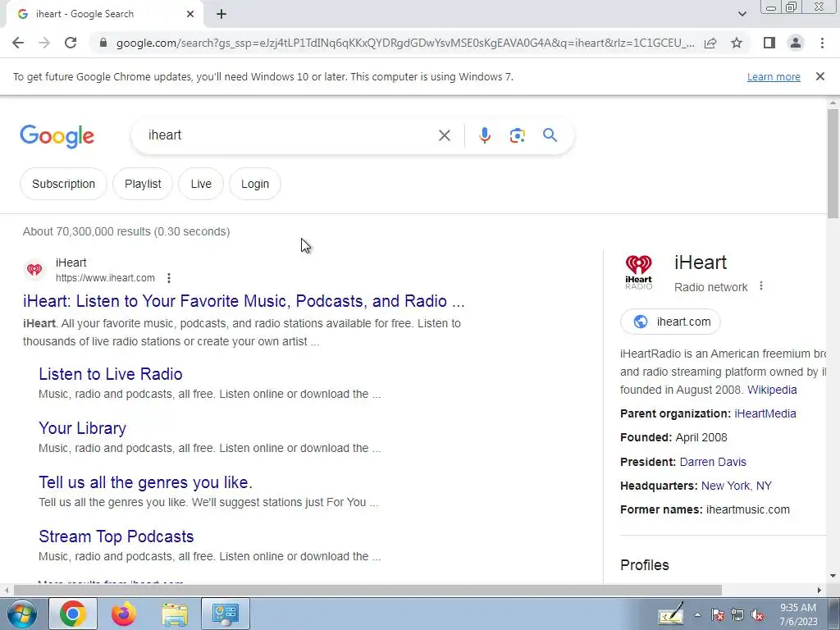Click the iHeartRadio logo in knowledge panel
Screen dimensions: 840x630
tap(638, 272)
